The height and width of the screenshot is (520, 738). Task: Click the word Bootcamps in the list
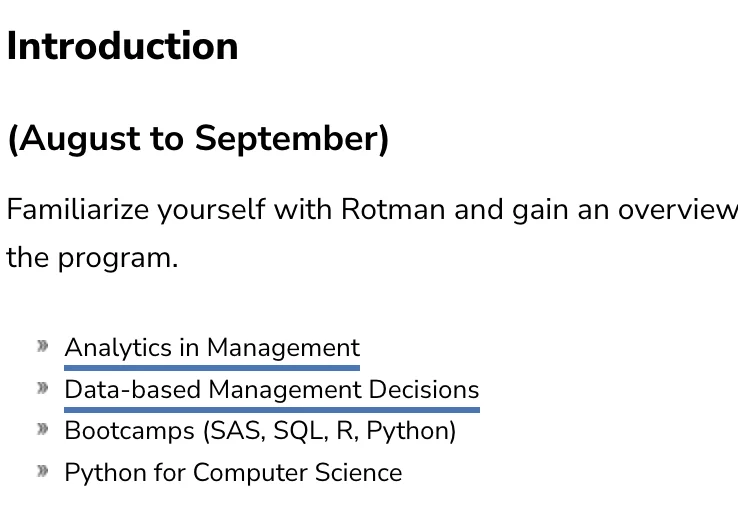pos(130,431)
